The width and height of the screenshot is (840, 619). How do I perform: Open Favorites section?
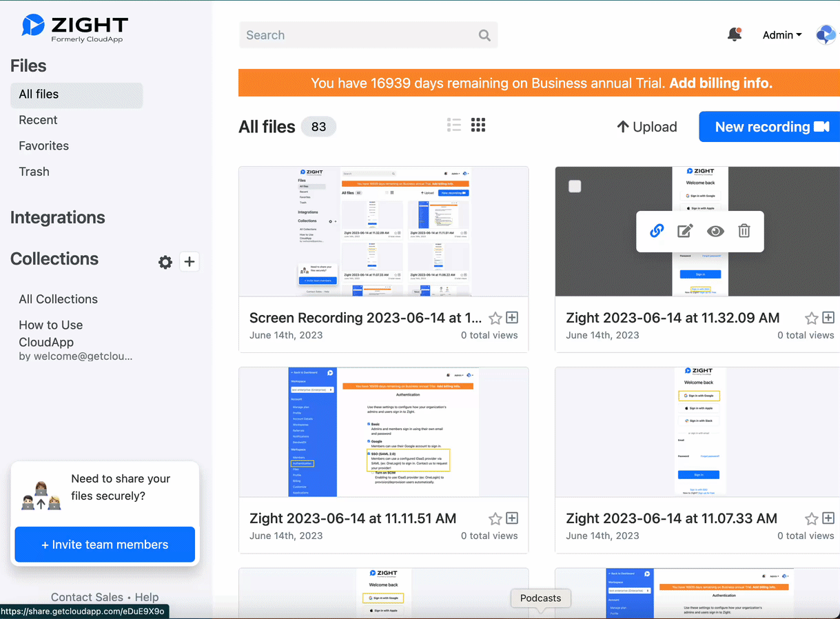point(43,145)
